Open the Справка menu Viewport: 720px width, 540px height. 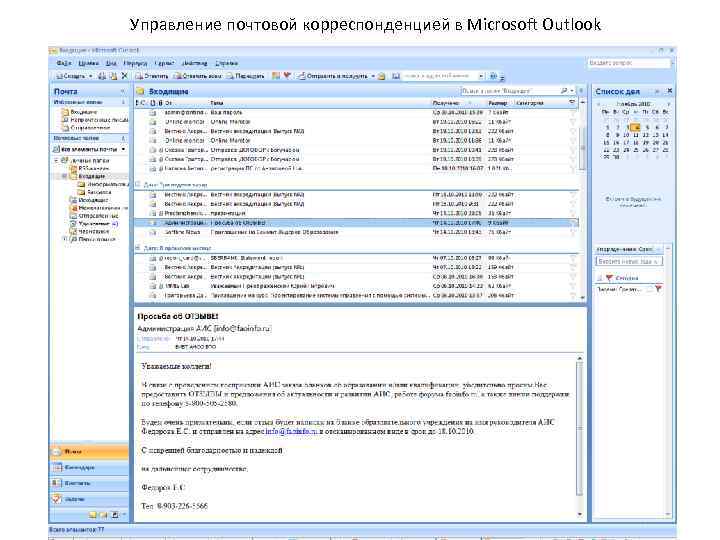[x=226, y=63]
